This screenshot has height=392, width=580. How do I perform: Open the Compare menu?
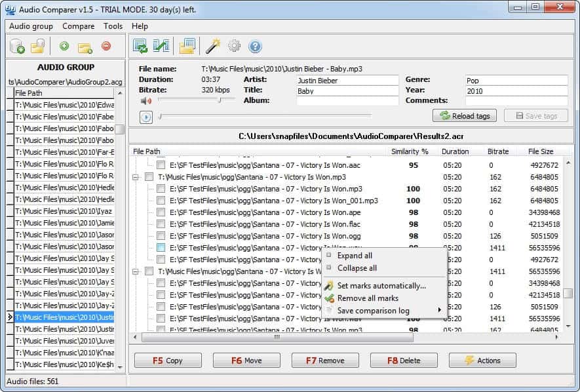78,26
